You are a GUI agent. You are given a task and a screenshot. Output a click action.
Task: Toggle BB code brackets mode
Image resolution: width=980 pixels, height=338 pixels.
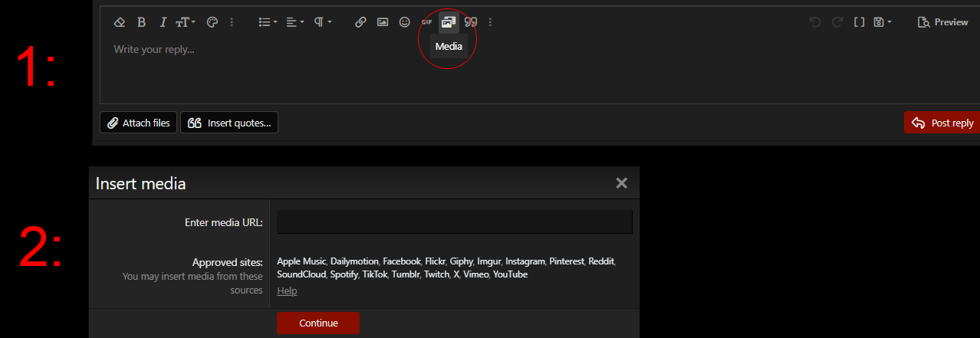[x=860, y=22]
